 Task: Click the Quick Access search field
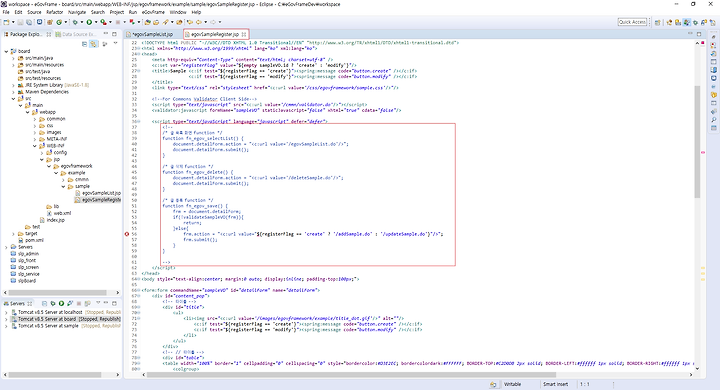[x=632, y=22]
